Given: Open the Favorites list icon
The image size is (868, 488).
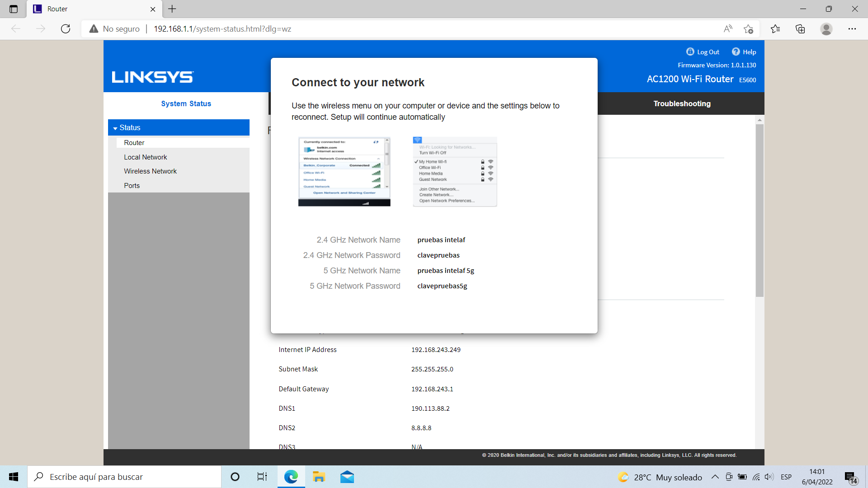Looking at the screenshot, I should [775, 29].
